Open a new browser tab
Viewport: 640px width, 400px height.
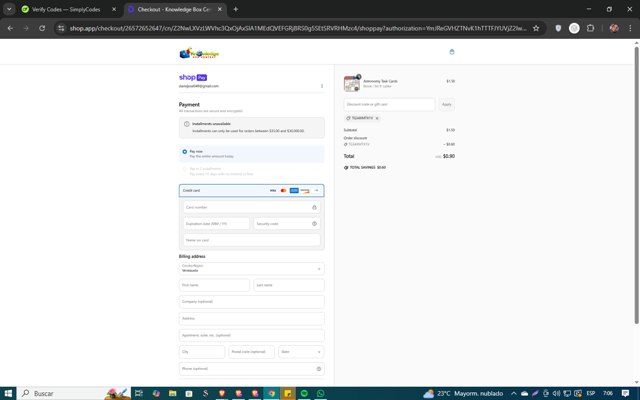pos(236,9)
